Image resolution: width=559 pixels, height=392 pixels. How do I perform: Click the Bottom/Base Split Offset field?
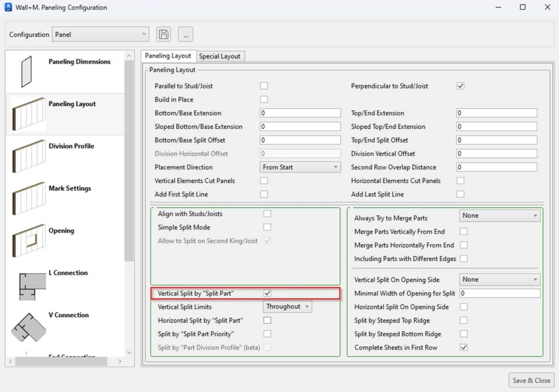pos(300,140)
